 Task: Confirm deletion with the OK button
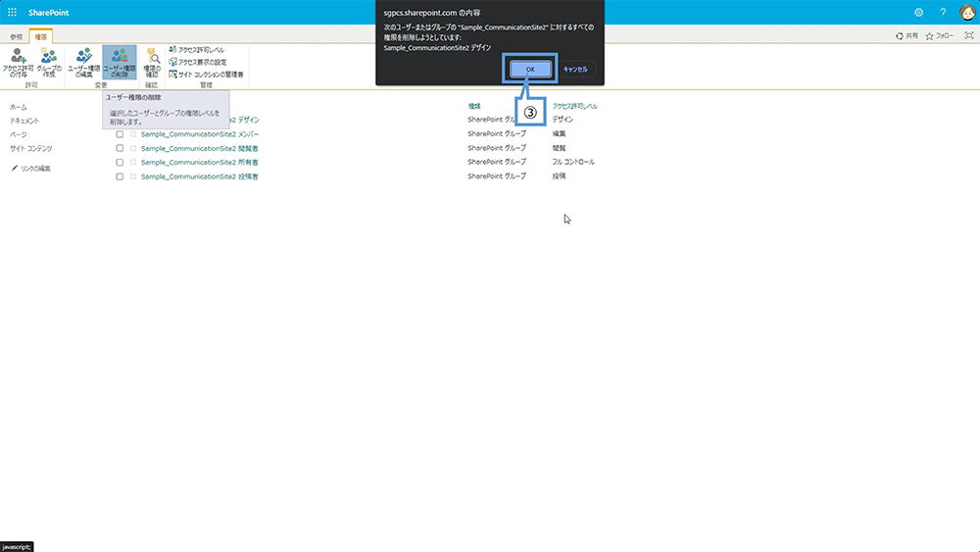click(x=530, y=69)
